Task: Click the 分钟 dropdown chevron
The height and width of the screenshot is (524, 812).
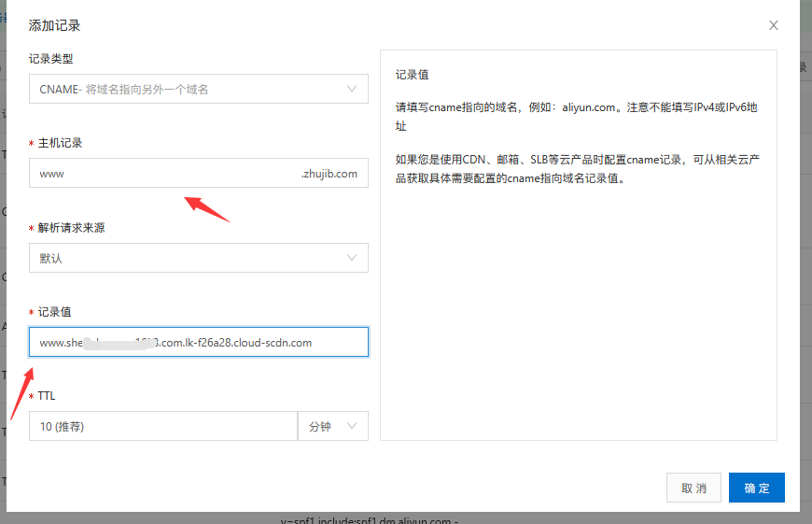Action: point(352,426)
